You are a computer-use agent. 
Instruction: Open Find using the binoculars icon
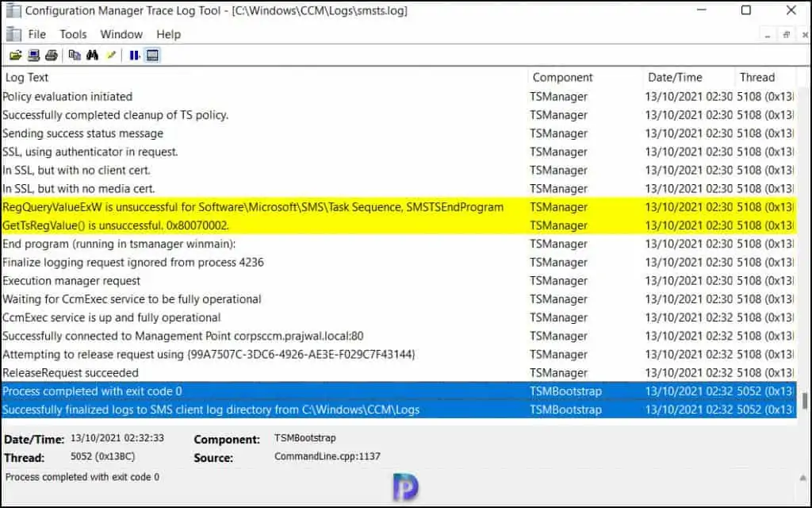[x=93, y=55]
